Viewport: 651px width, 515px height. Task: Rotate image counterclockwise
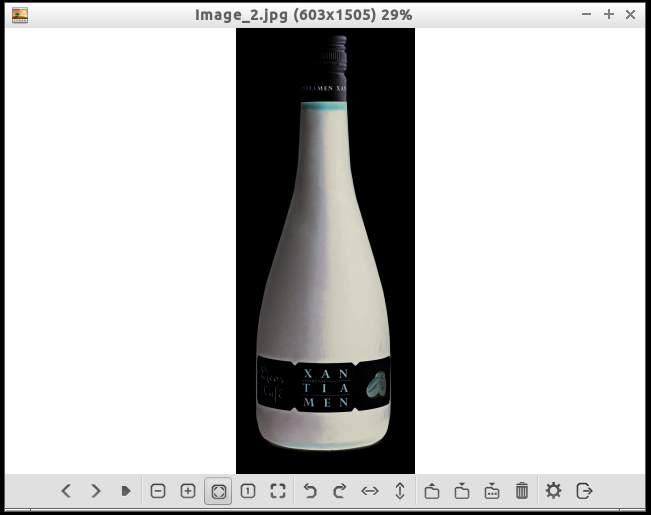coord(310,491)
